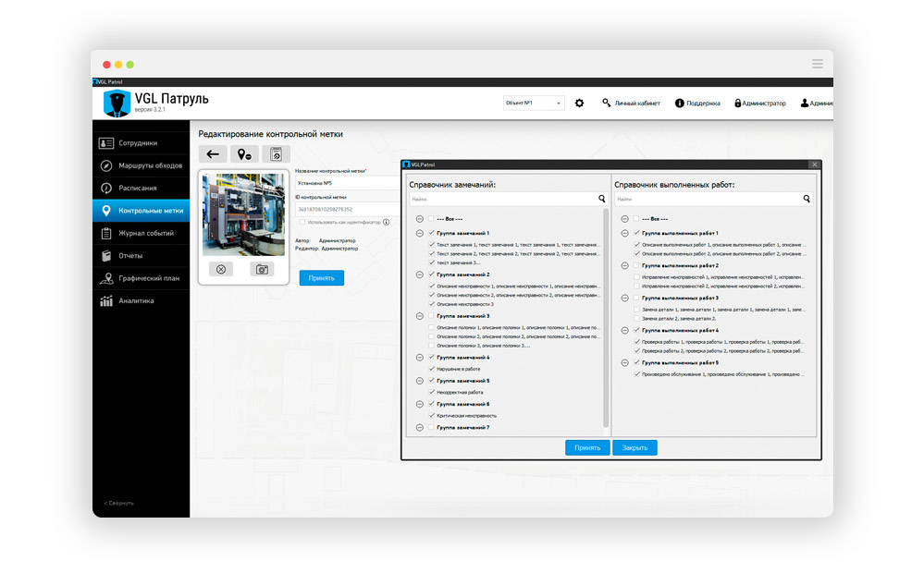Click the camera icon under the photo
Viewport: 924px width, 573px height.
(x=263, y=269)
